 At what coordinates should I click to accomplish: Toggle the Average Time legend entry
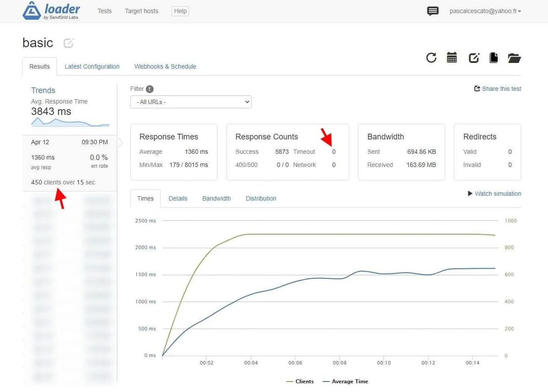(x=345, y=382)
